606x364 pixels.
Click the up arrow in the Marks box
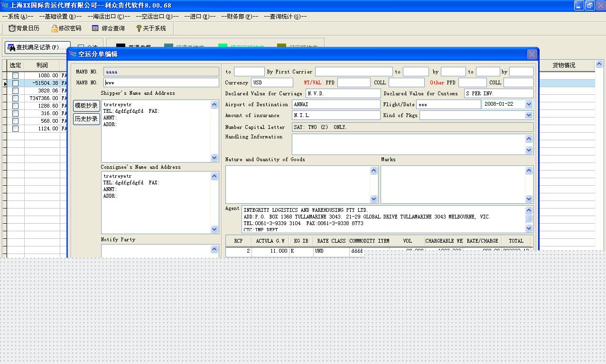point(529,170)
